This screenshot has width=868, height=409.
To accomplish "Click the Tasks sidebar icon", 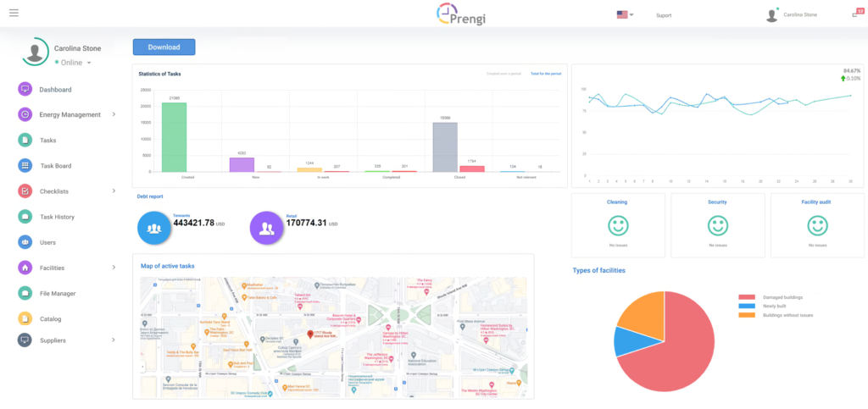I will 25,141.
